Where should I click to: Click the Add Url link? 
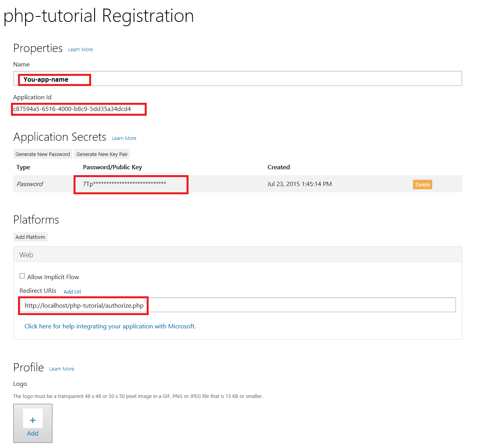point(72,292)
